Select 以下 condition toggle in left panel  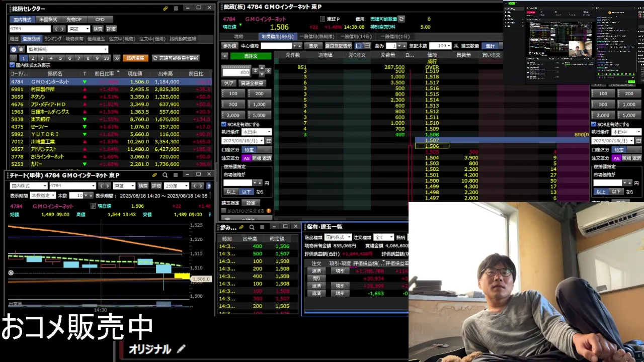pyautogui.click(x=246, y=192)
